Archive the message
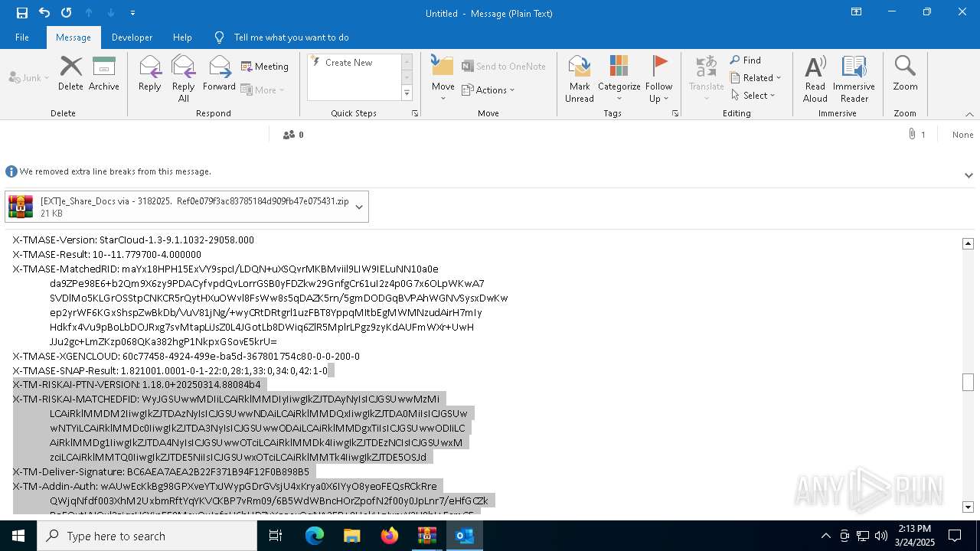This screenshot has width=980, height=551. coord(104,73)
